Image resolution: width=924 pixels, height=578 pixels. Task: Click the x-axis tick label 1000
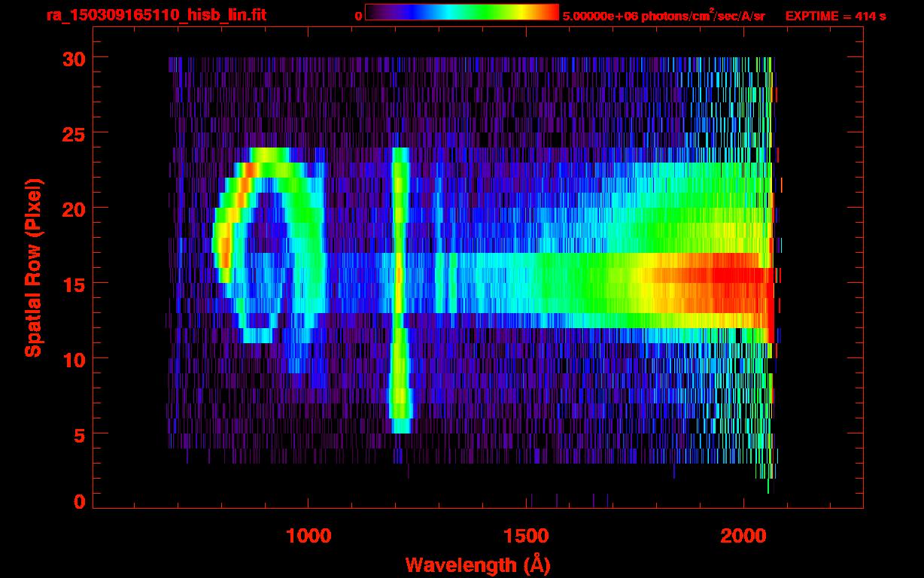309,536
